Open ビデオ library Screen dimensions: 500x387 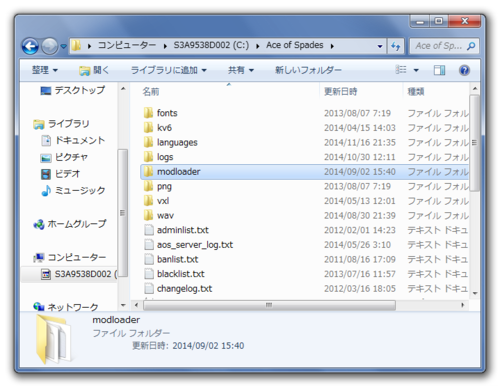60,174
